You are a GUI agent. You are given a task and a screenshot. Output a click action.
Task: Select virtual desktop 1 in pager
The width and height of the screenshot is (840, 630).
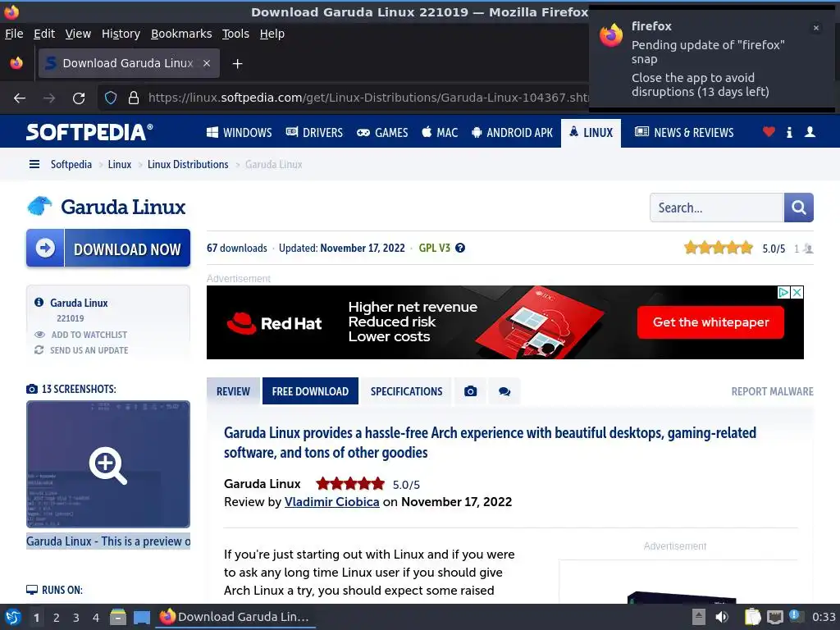point(36,618)
